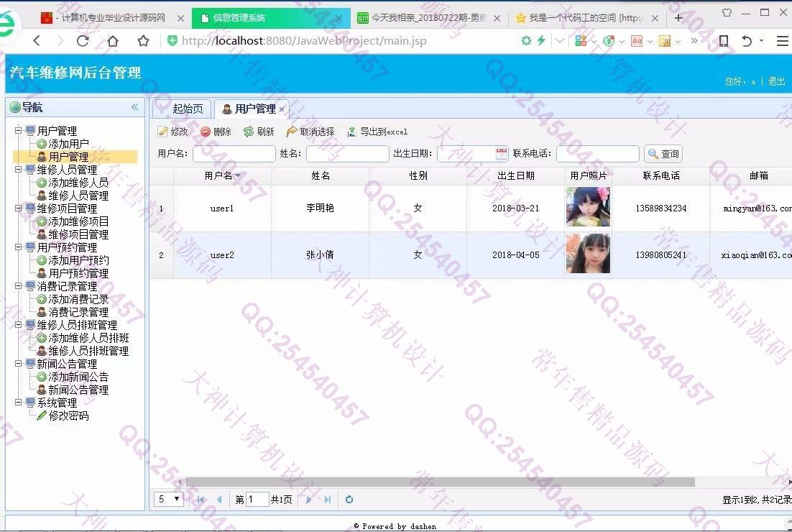Collapse the 用户预约管理 tree folder
Screen dimensions: 792x532
point(18,247)
